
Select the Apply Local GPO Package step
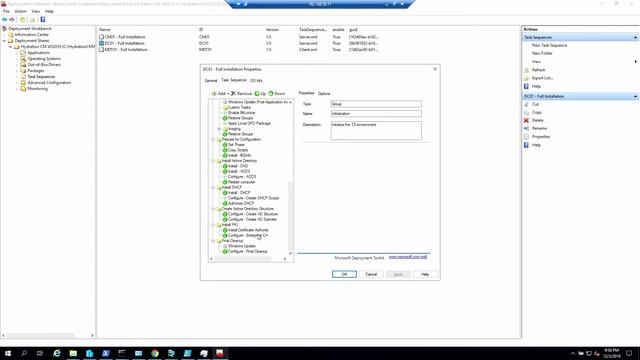coord(249,123)
